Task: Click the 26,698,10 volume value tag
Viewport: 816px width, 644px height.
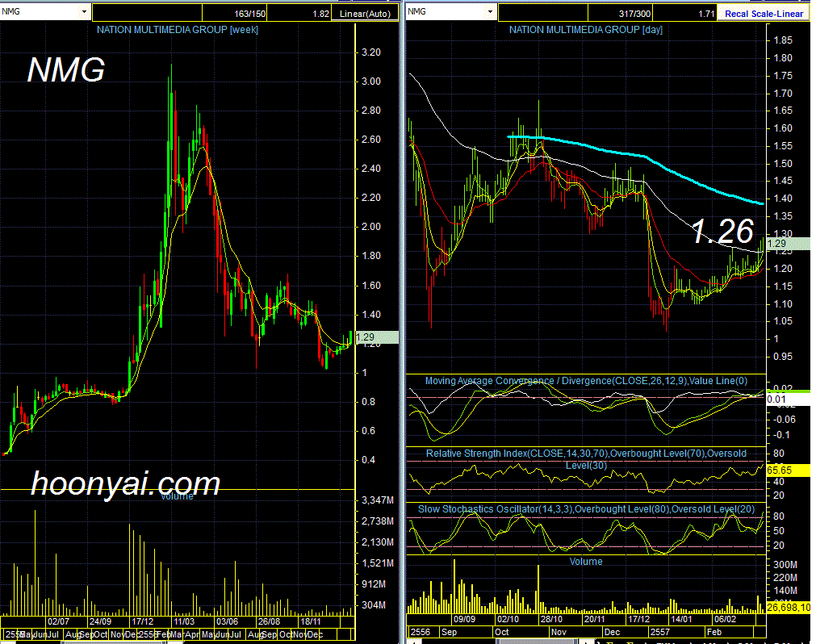Action: click(x=788, y=607)
